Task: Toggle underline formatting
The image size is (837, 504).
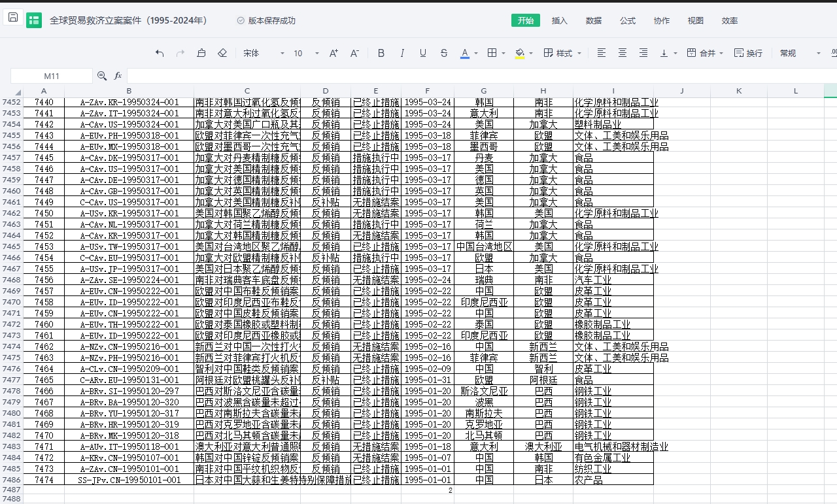Action: pos(423,53)
